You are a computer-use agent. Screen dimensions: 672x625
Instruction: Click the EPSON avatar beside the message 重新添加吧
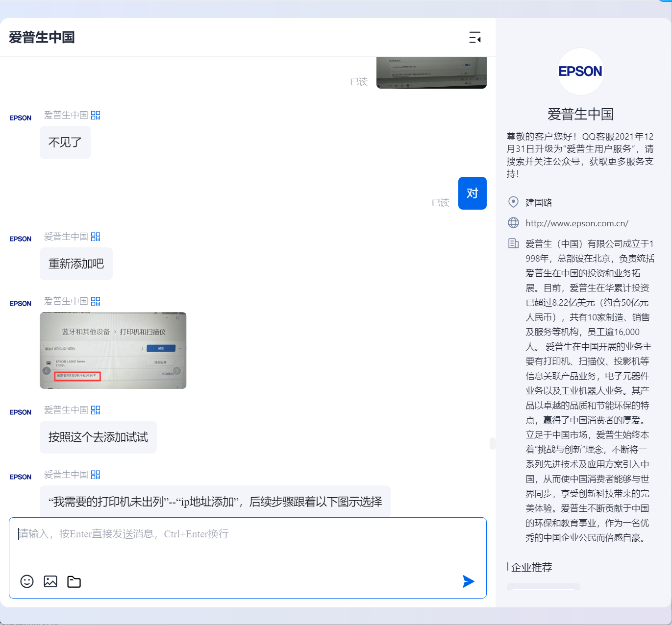point(21,239)
